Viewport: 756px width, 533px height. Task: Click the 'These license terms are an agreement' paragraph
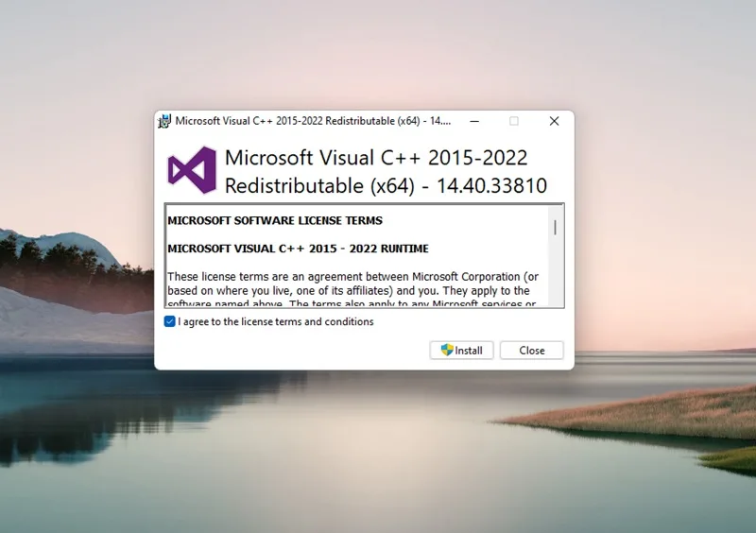point(352,284)
